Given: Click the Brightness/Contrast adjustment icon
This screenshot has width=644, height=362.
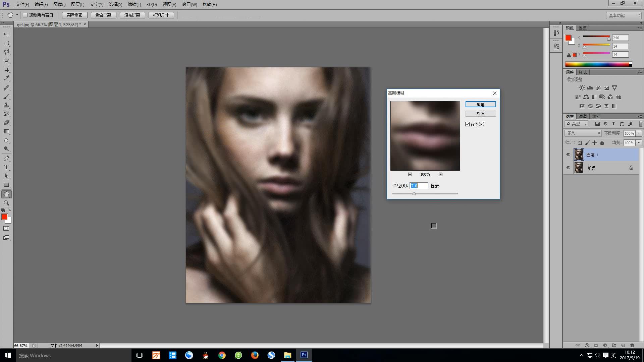Looking at the screenshot, I should click(582, 88).
